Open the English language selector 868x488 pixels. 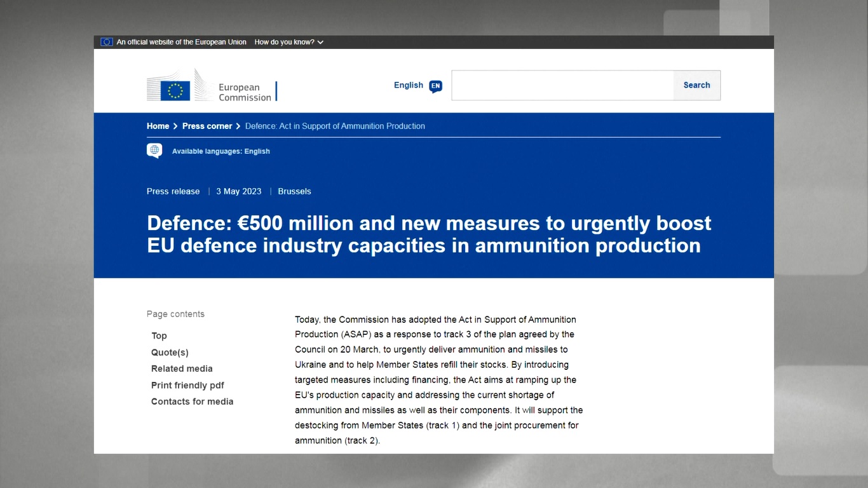(409, 85)
